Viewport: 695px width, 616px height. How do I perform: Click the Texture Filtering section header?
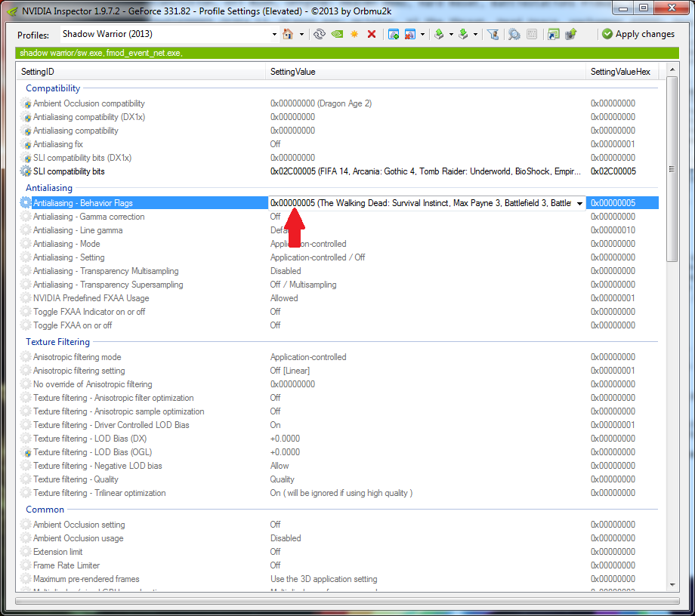coord(57,342)
